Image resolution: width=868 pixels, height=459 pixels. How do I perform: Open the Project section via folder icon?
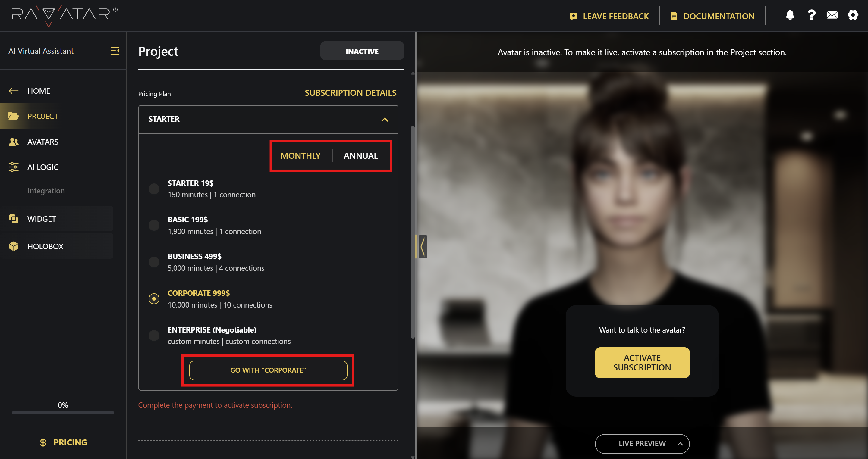(14, 116)
